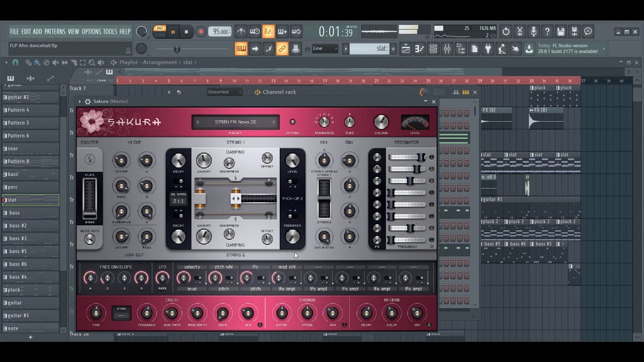Open the S2 RATIO 2:1 selector
The width and height of the screenshot is (644, 362).
(179, 201)
